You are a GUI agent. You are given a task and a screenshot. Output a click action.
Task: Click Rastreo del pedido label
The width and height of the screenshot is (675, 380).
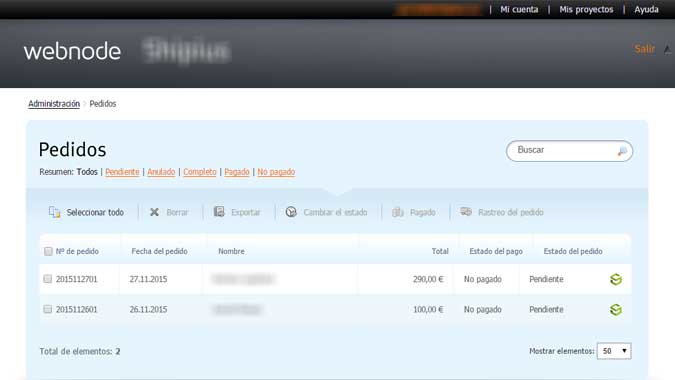coord(511,212)
